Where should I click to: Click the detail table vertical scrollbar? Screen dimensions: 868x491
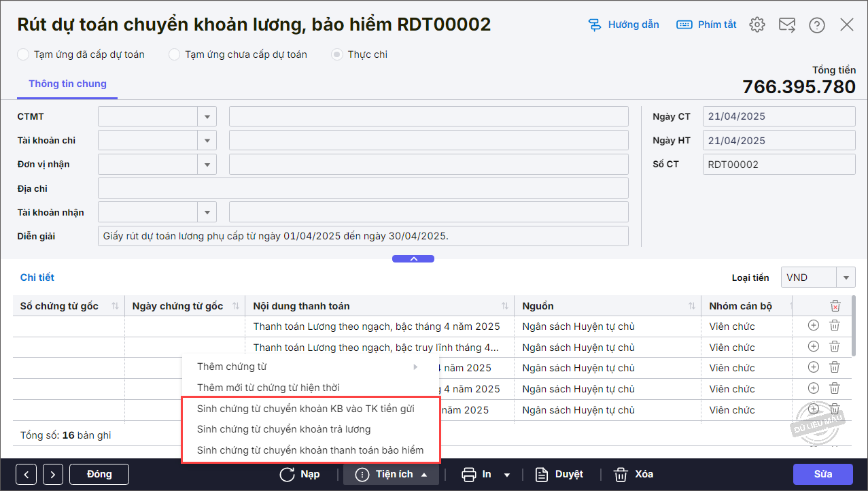pos(854,325)
